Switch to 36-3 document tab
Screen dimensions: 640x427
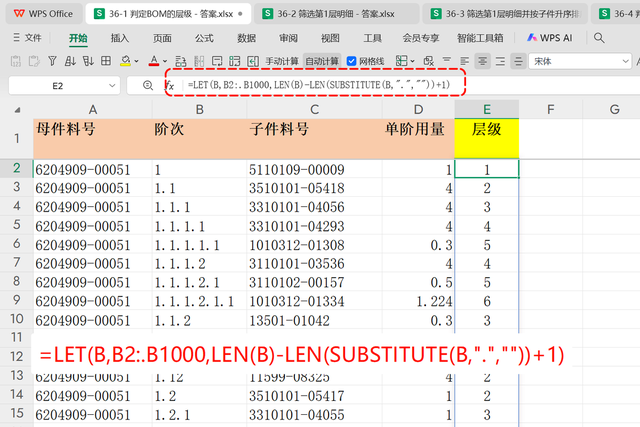coord(504,14)
